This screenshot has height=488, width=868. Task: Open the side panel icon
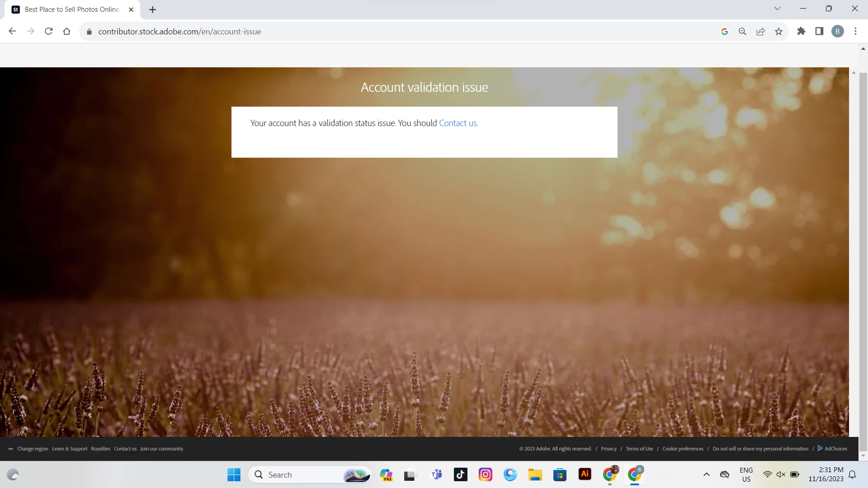coord(819,31)
